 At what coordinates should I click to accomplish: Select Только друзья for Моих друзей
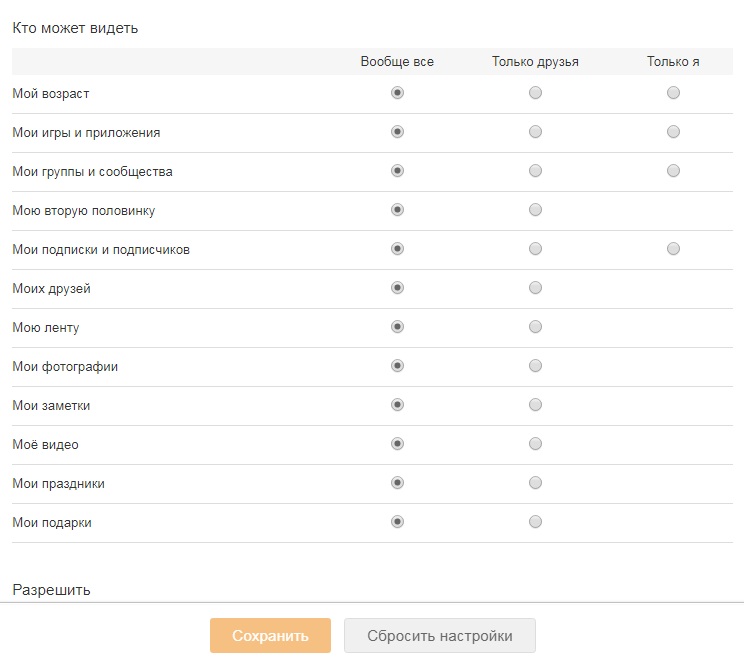pos(535,288)
